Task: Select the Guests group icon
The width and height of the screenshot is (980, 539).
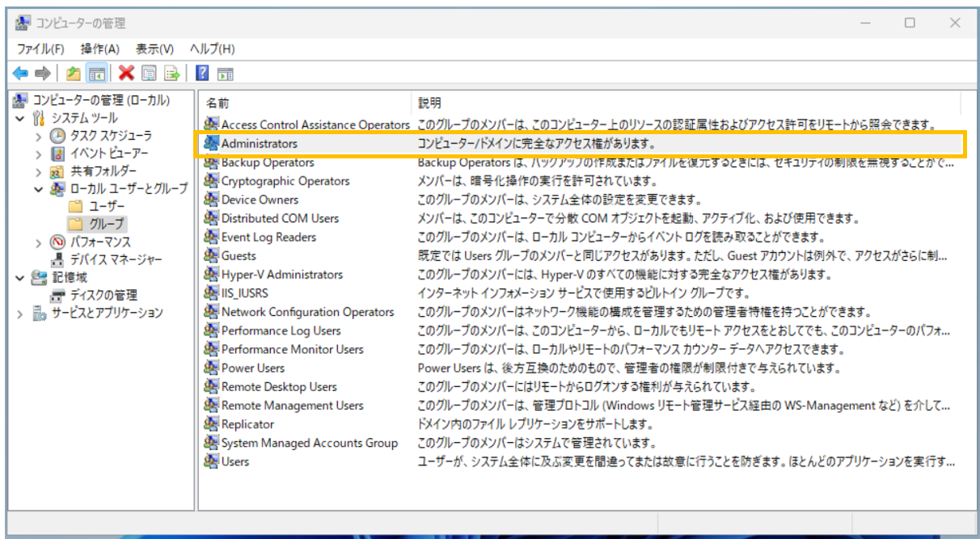Action: tap(211, 255)
